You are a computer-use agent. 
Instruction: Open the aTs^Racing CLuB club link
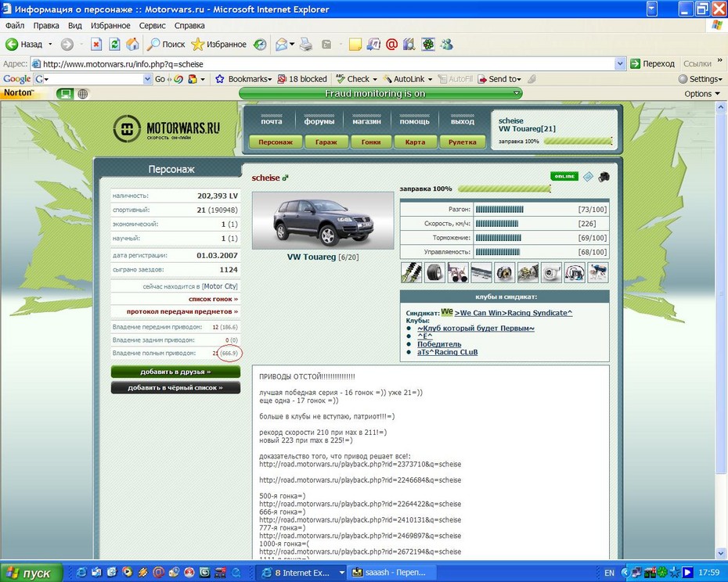click(447, 352)
